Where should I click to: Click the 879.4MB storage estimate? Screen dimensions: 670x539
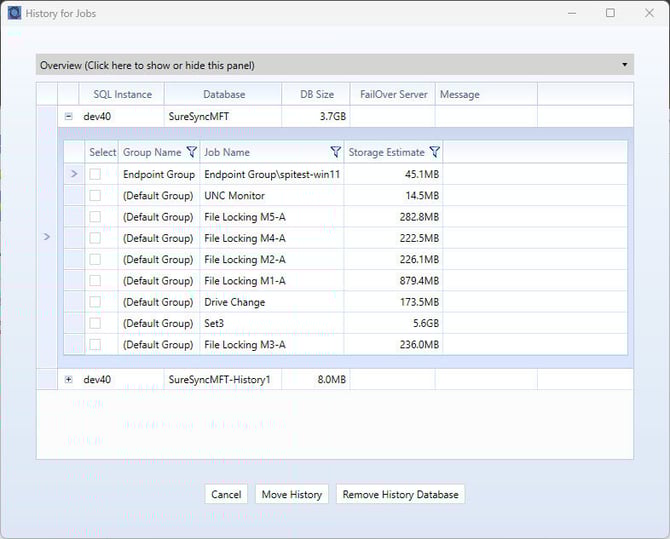click(419, 281)
